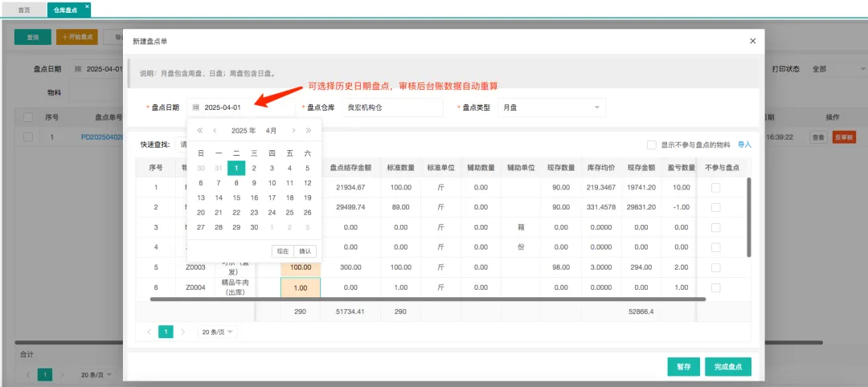
Task: Select the 仓库盘点 tab
Action: (x=65, y=10)
